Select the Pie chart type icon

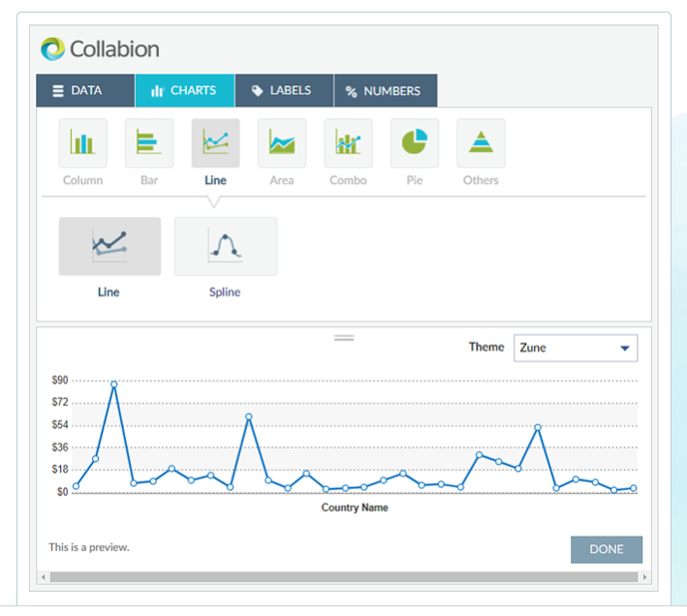coord(415,142)
